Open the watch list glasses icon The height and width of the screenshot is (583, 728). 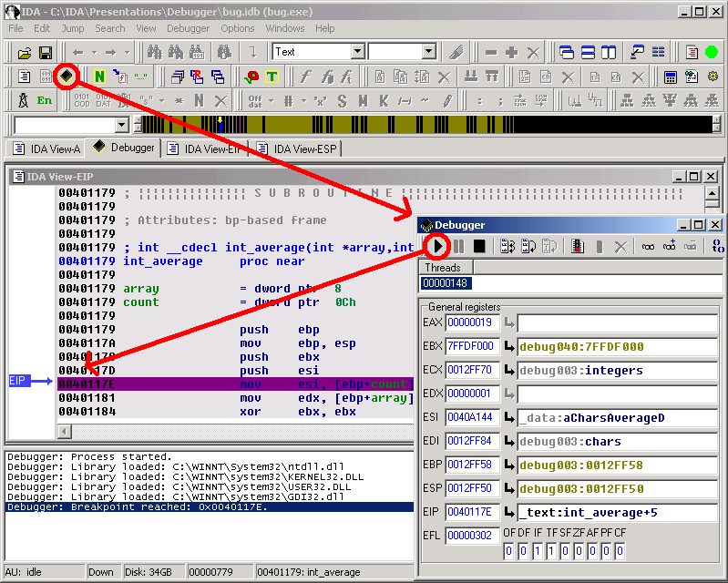tap(648, 247)
